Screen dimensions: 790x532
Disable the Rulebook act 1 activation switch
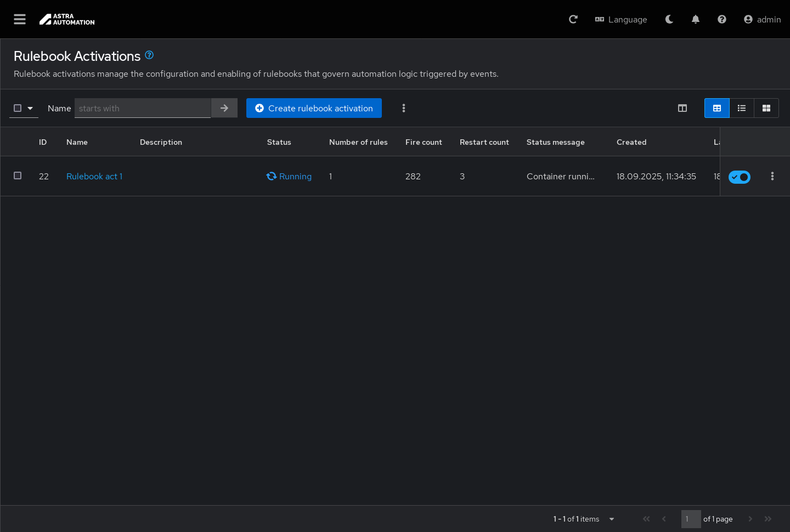click(x=739, y=177)
